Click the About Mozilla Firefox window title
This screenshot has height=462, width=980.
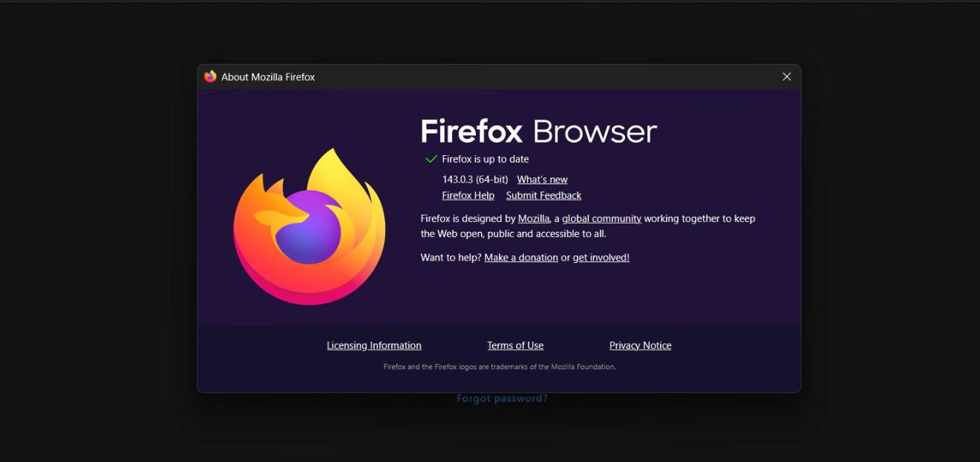[268, 77]
